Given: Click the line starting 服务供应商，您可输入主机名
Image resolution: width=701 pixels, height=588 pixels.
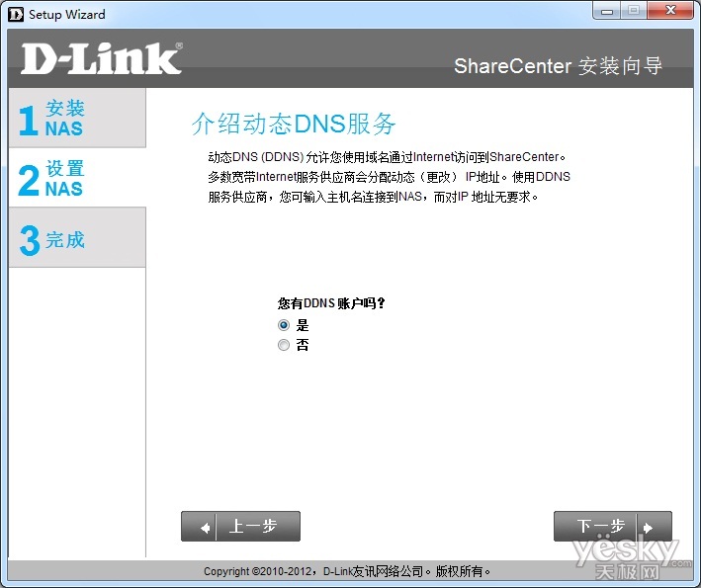Looking at the screenshot, I should coord(373,197).
